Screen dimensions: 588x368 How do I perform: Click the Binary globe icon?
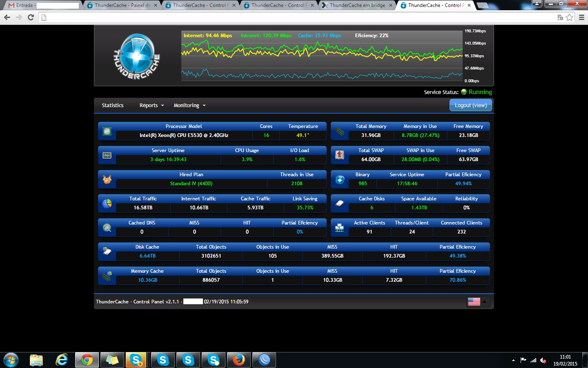(x=340, y=180)
